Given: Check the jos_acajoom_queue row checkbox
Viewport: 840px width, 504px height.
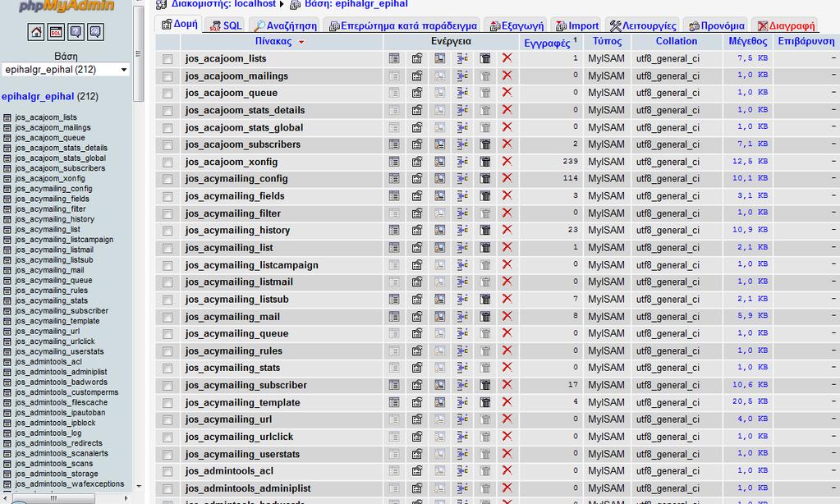Looking at the screenshot, I should click(x=168, y=94).
